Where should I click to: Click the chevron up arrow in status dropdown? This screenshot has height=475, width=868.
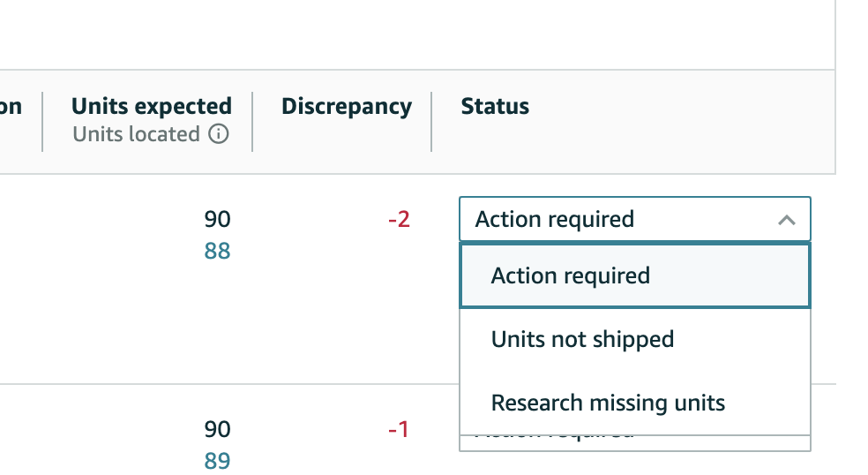pyautogui.click(x=787, y=221)
